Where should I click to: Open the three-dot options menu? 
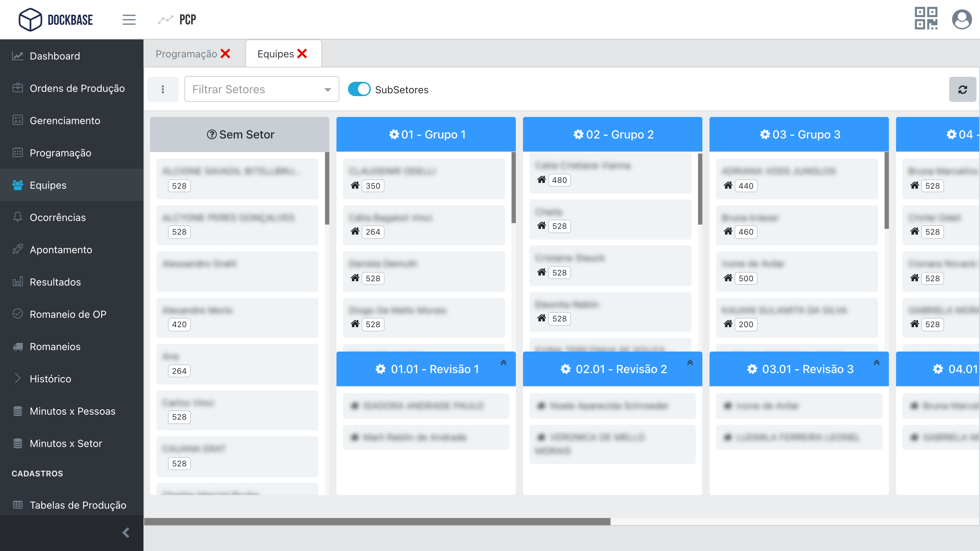163,89
